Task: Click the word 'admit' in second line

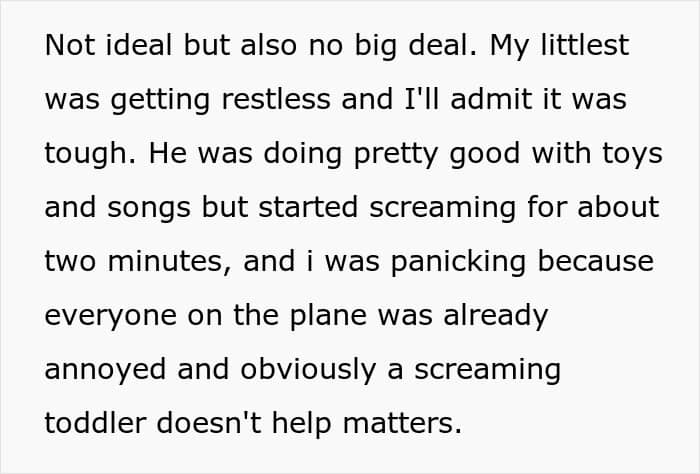Action: point(492,99)
